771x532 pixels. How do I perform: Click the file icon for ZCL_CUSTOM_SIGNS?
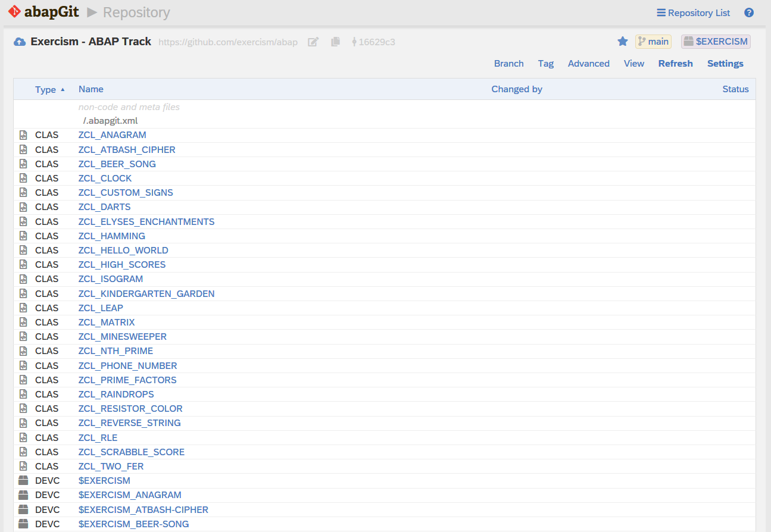point(23,192)
